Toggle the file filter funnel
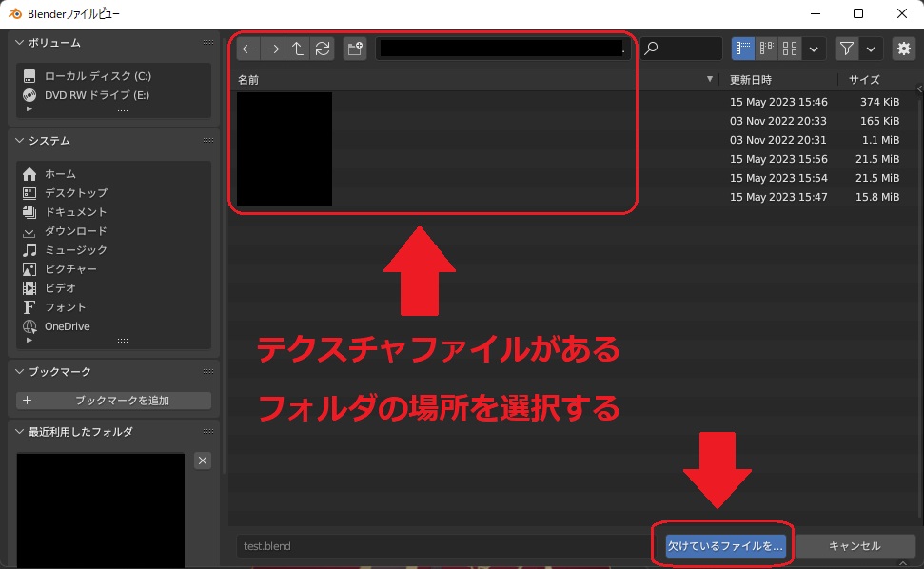Viewport: 924px width, 569px height. coord(847,49)
